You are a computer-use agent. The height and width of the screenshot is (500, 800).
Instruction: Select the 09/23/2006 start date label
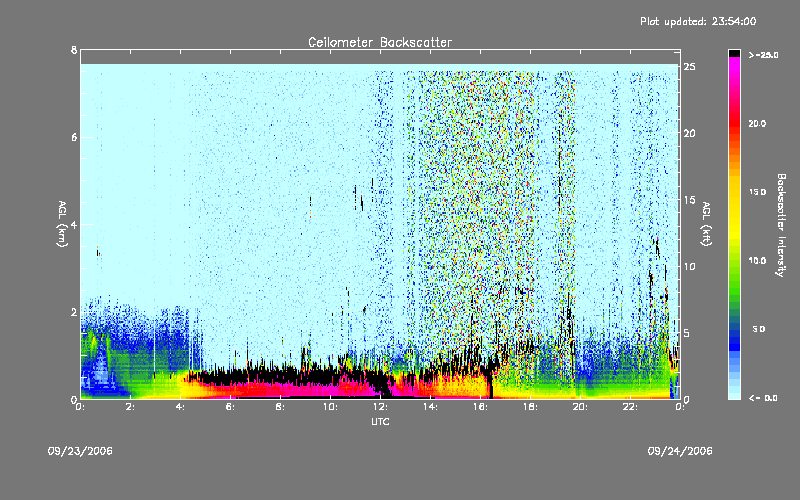[x=80, y=451]
